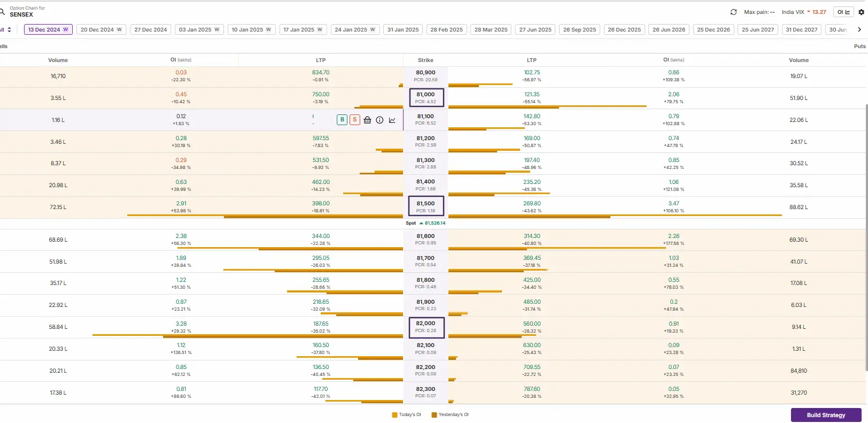Select 03 Jan 2025 expiry tab

coord(199,29)
